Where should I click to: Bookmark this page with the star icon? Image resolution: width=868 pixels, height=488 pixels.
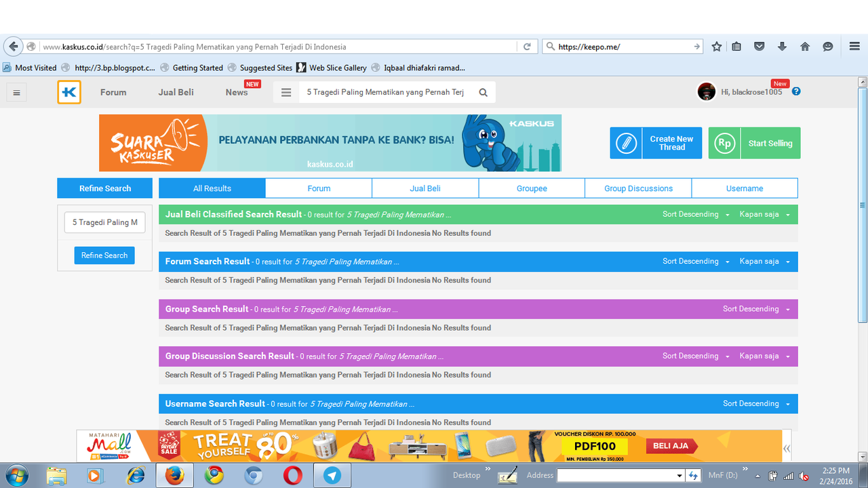click(x=717, y=47)
